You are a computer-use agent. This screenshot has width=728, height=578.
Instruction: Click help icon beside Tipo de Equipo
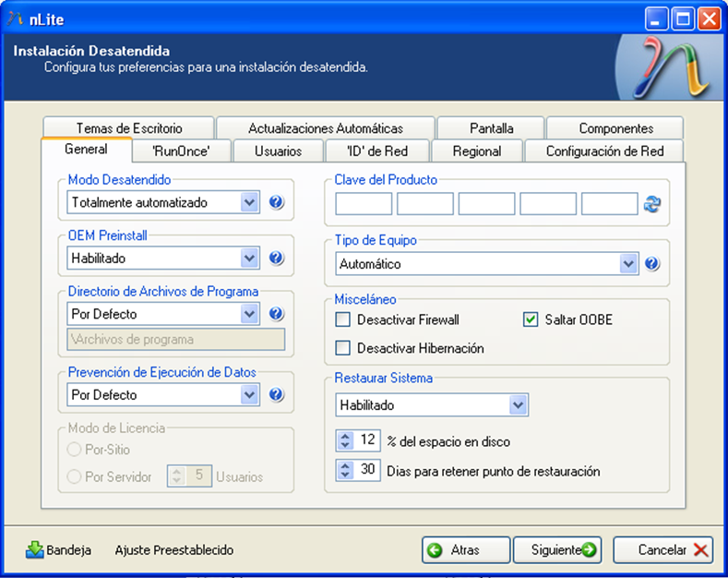651,263
